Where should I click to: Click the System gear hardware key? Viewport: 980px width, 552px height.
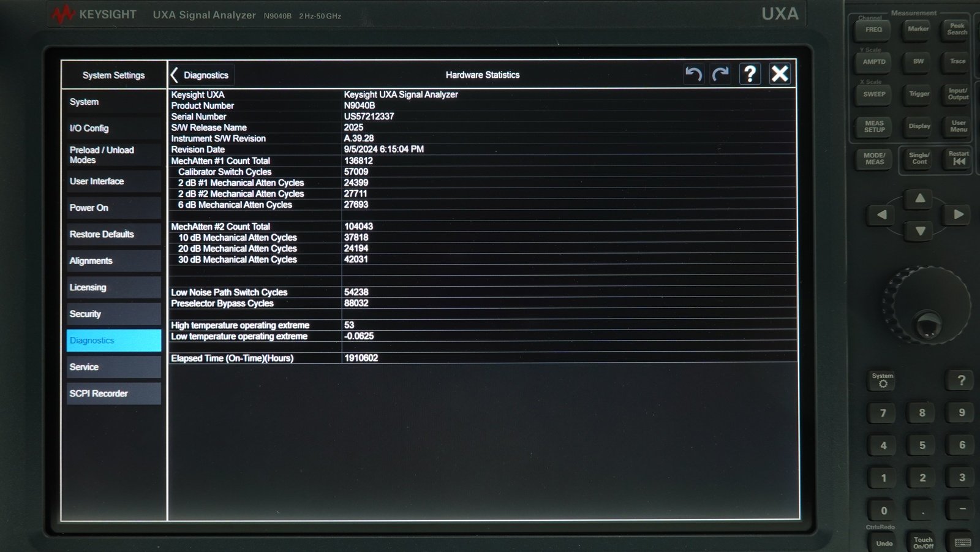883,380
